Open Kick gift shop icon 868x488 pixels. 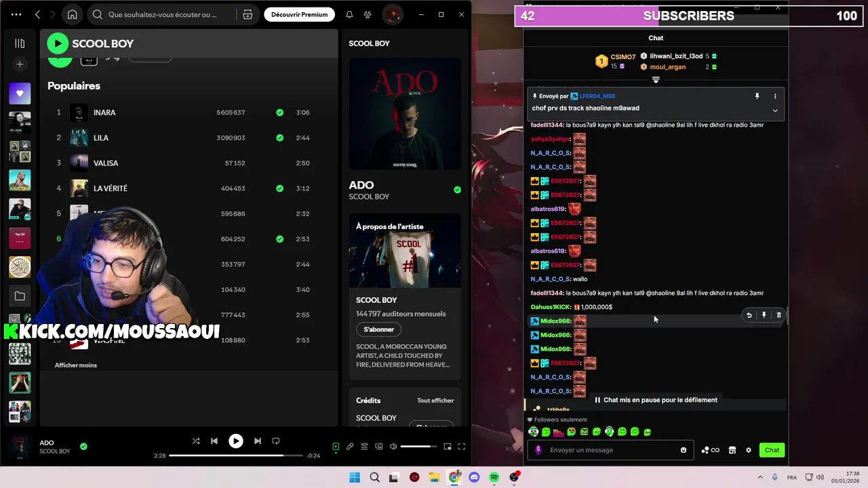click(x=732, y=450)
